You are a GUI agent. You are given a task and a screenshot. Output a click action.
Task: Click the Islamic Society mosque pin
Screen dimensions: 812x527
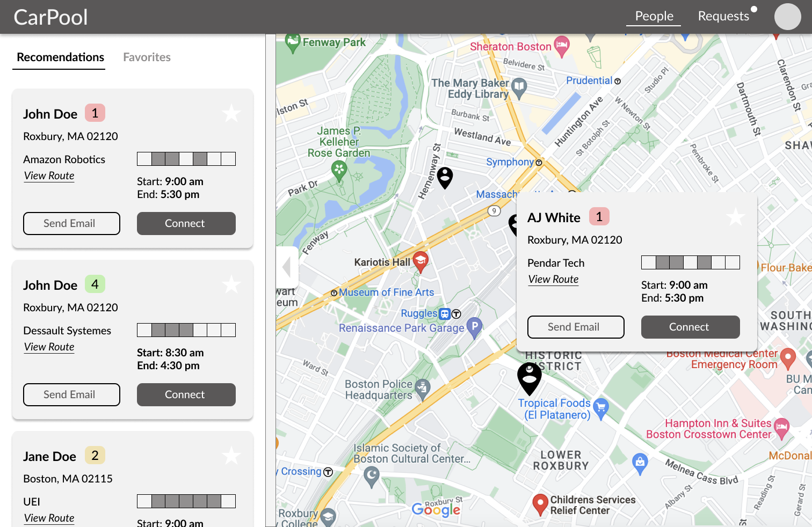click(x=372, y=477)
